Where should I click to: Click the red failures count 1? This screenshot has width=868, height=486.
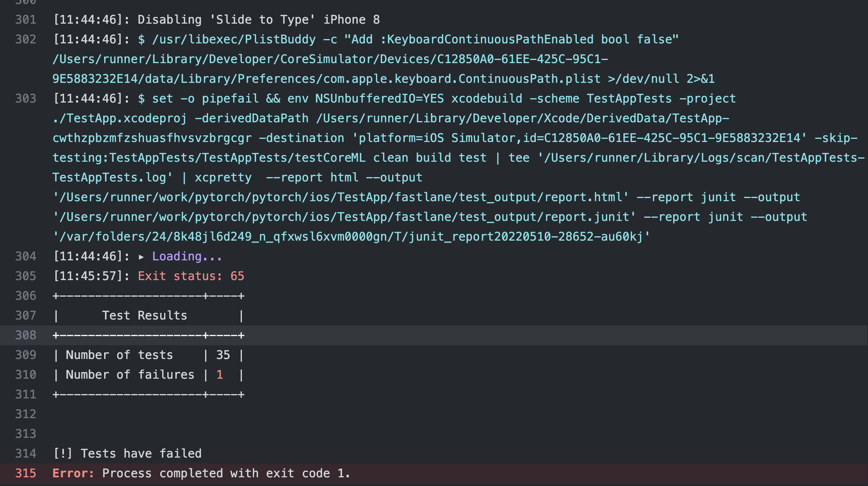[220, 375]
